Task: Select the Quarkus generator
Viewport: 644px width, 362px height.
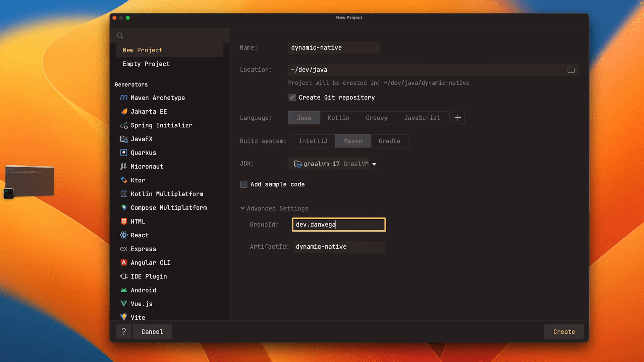Action: (x=143, y=153)
